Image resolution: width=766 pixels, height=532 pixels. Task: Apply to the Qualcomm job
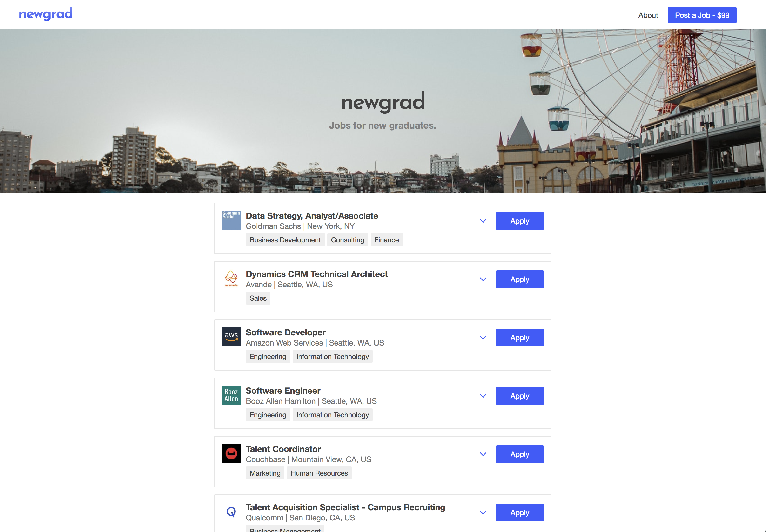(x=520, y=513)
